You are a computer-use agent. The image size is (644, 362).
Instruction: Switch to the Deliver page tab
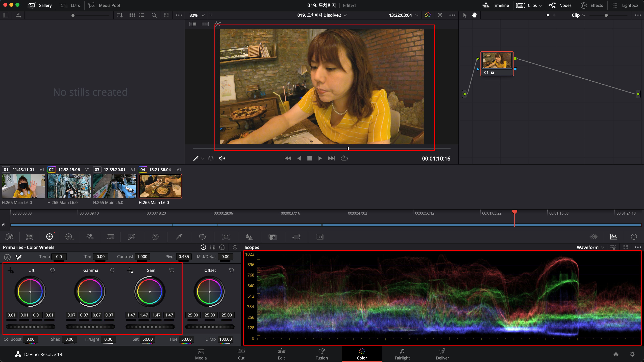click(x=442, y=354)
